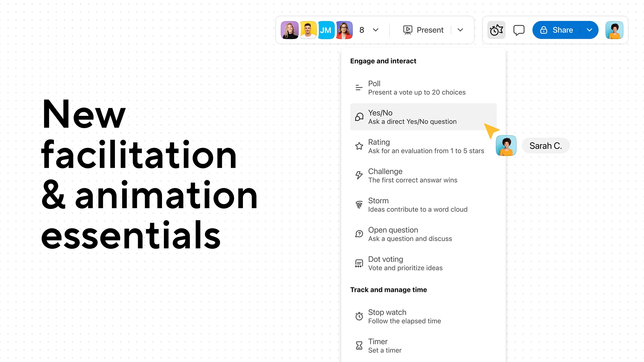Select the Yes/No menu entry

click(x=413, y=117)
